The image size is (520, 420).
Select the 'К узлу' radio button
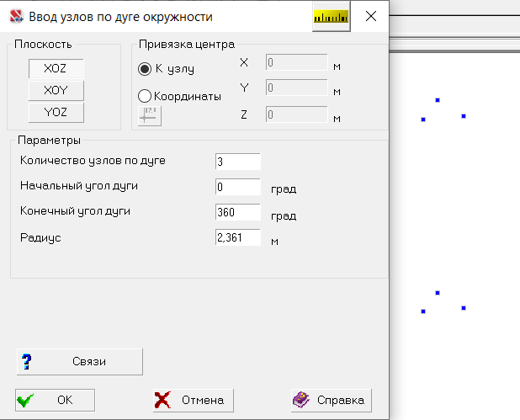click(x=145, y=69)
